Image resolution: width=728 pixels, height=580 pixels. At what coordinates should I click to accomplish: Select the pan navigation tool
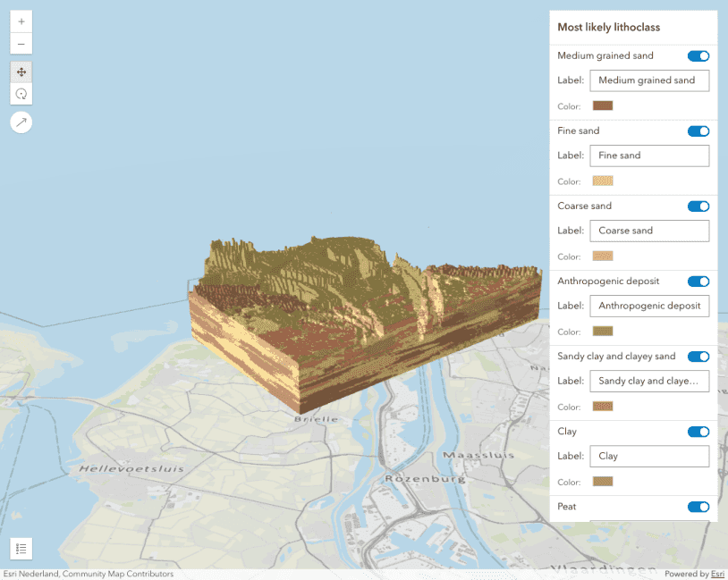tap(21, 71)
